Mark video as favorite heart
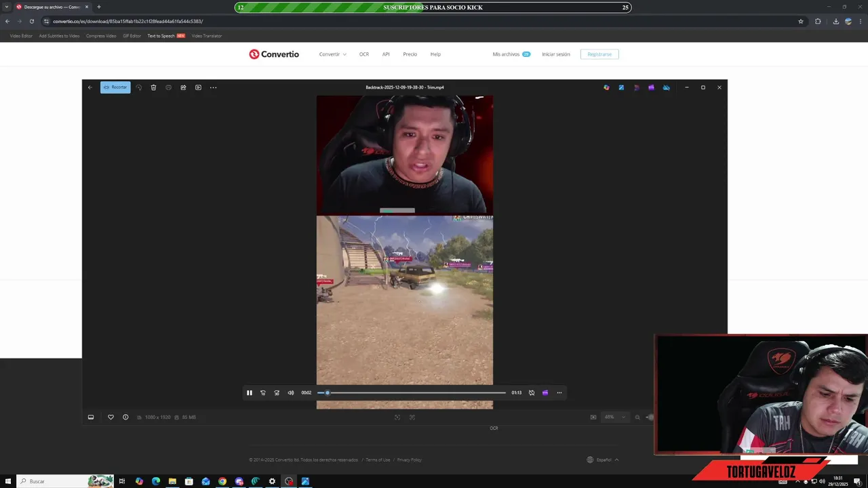868x488 pixels. [x=111, y=417]
